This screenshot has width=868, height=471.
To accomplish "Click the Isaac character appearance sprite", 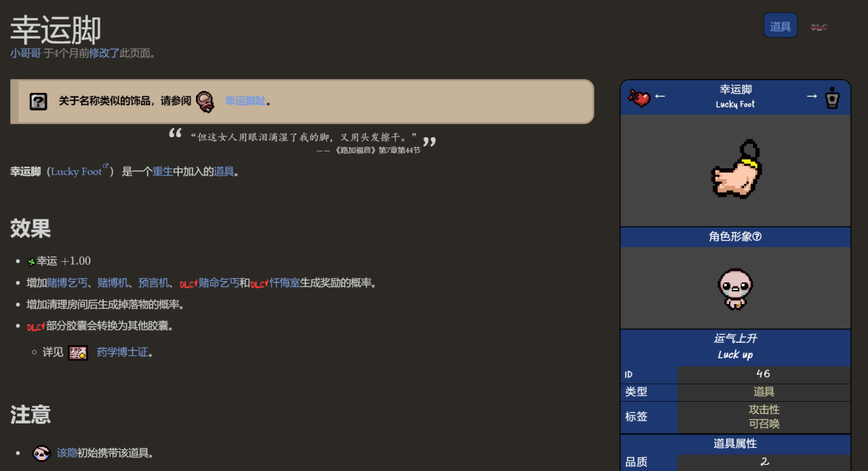I will point(735,288).
